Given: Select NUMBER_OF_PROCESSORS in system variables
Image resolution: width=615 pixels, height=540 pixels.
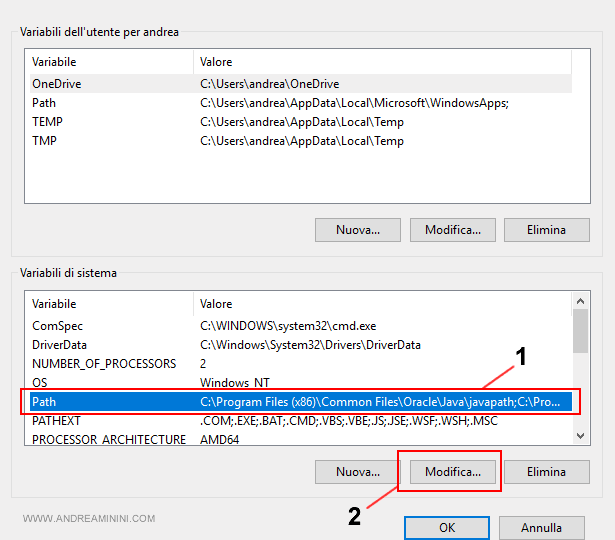Looking at the screenshot, I should [x=104, y=364].
